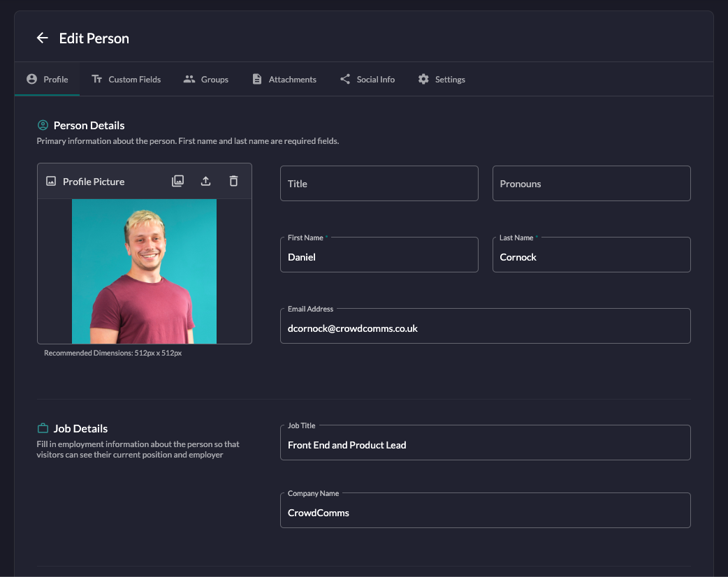This screenshot has height=577, width=728.
Task: Click the Person Details heading
Action: pyautogui.click(x=89, y=125)
